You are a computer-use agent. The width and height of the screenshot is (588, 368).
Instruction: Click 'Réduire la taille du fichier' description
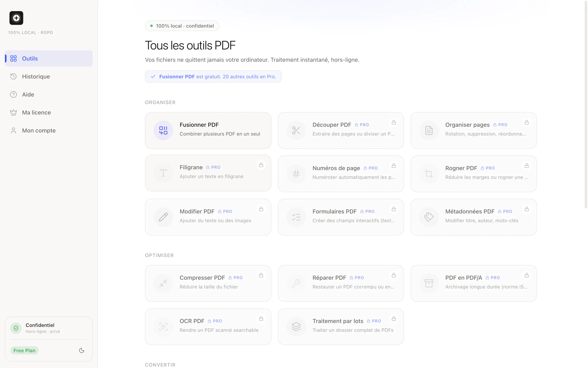pos(209,287)
